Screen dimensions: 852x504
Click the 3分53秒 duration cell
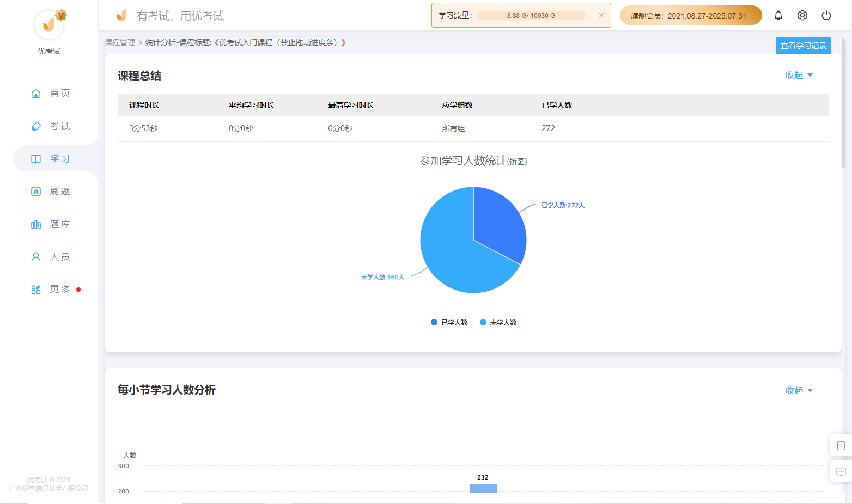coord(143,128)
